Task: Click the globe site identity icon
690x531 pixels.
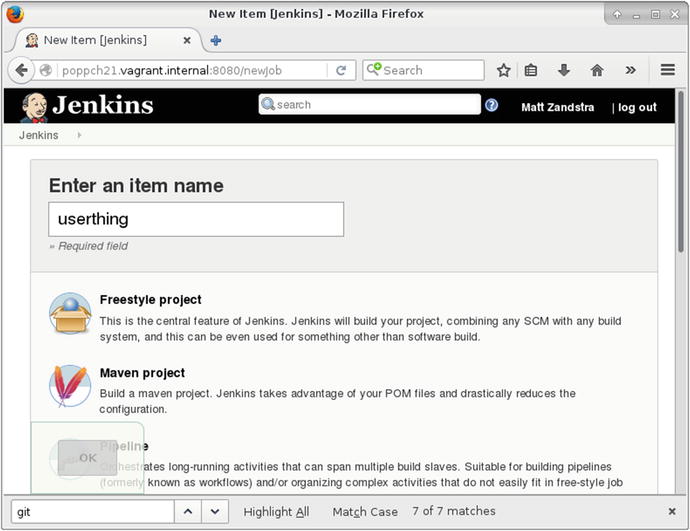Action: 46,70
